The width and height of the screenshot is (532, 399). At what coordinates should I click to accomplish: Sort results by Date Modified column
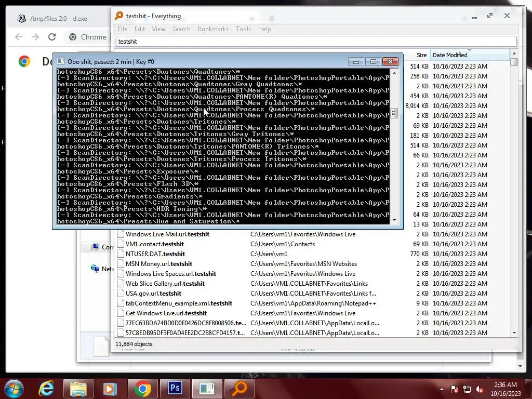pos(470,55)
